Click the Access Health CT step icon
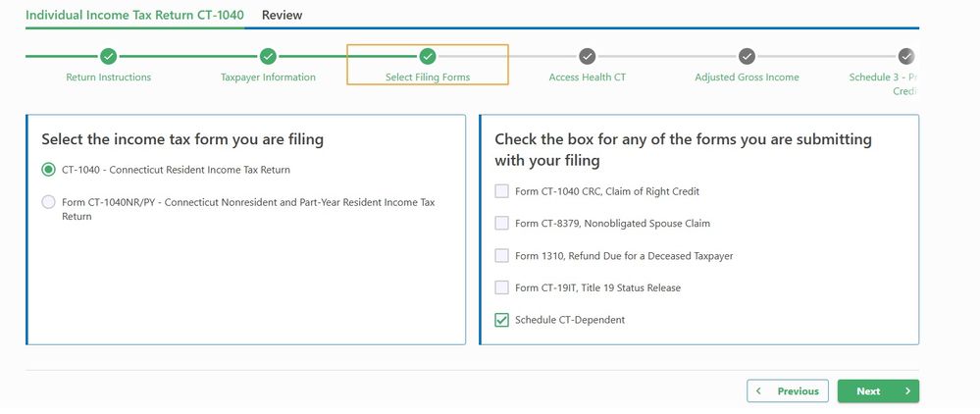 point(587,56)
